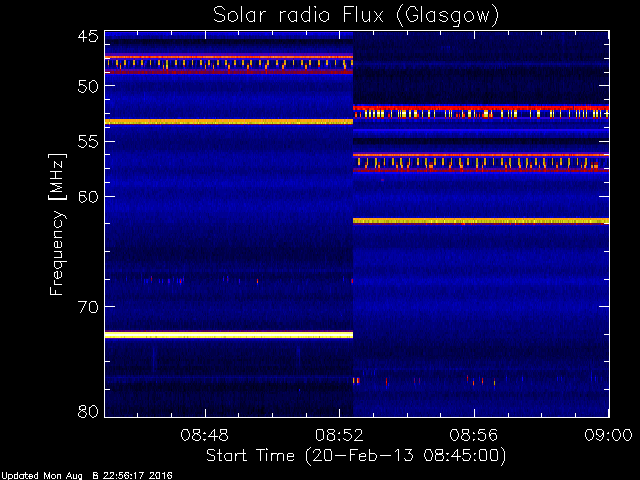Click the bright white band near 72 MHz
Screen dimensions: 640x480
[x=229, y=335]
